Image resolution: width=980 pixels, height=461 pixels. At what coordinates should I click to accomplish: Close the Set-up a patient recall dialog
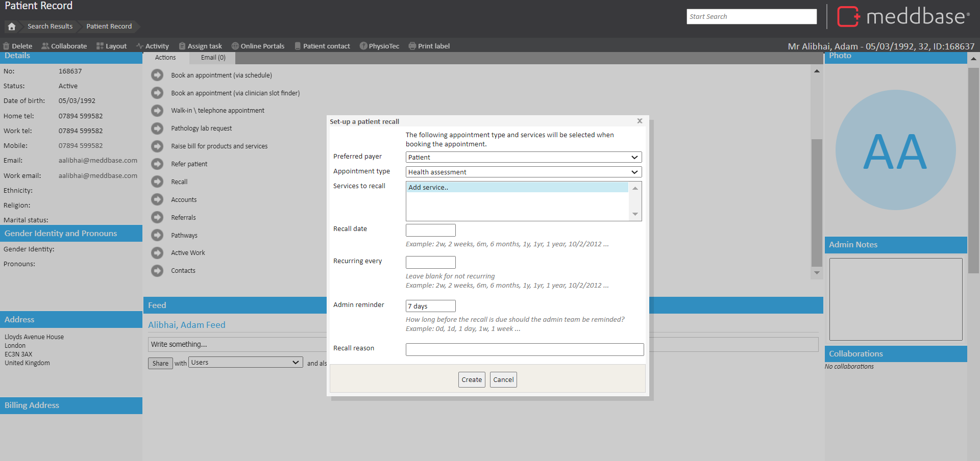pyautogui.click(x=640, y=121)
